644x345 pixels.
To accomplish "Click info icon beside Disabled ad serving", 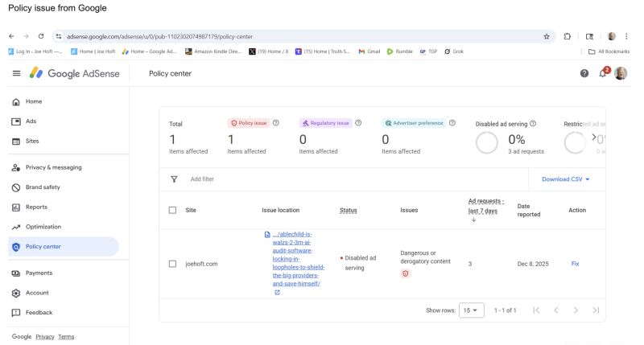I will (533, 123).
